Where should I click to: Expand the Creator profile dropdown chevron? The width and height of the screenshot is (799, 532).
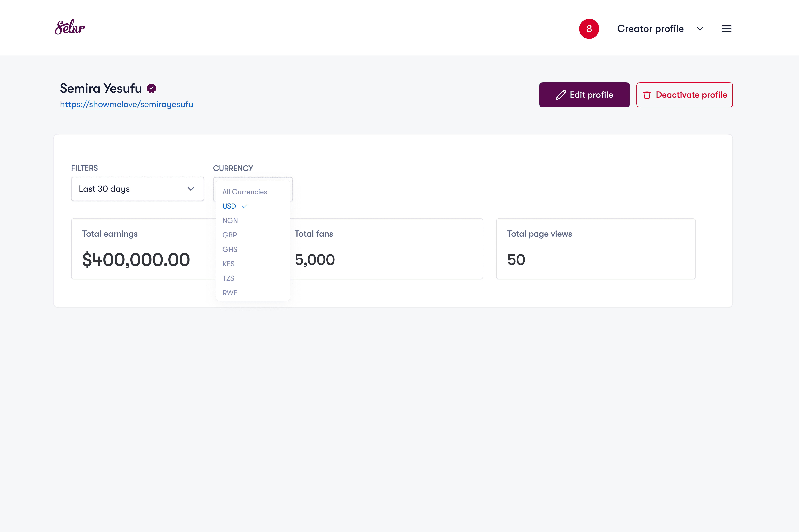coord(700,29)
